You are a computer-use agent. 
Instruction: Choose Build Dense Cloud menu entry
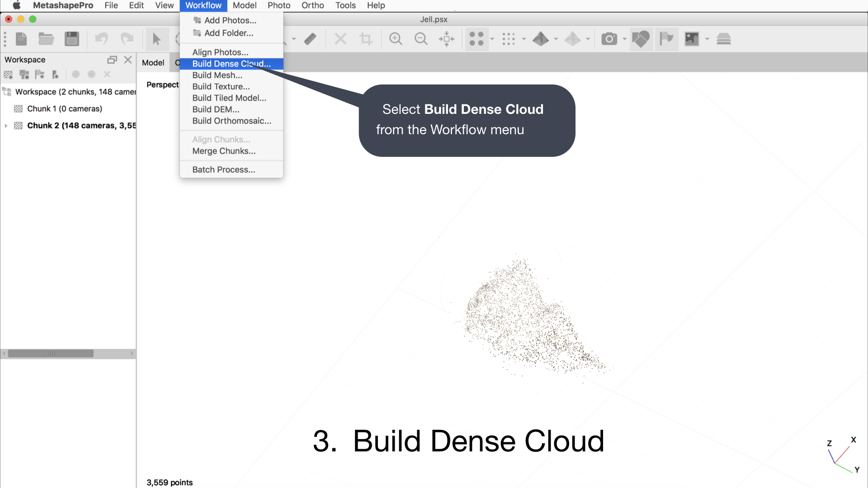click(231, 64)
